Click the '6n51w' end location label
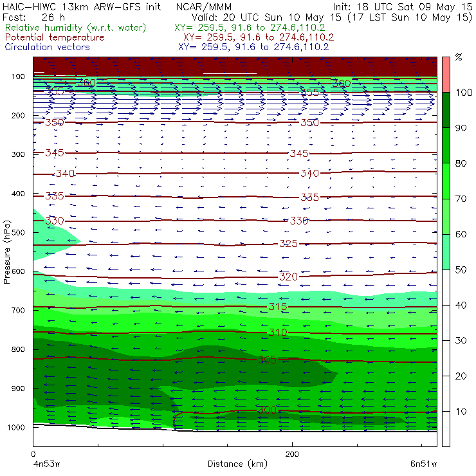 coord(423,464)
